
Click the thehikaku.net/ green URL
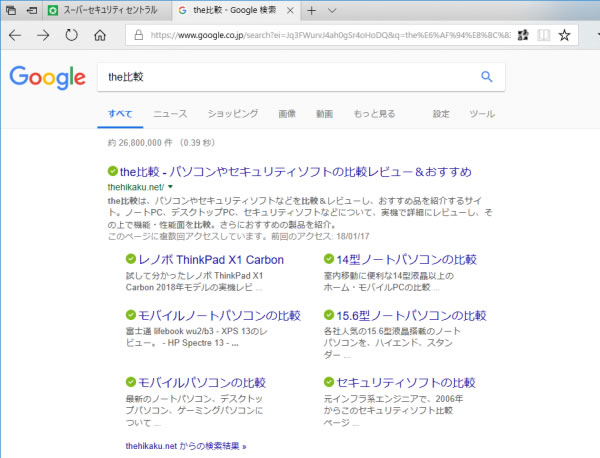coord(136,187)
